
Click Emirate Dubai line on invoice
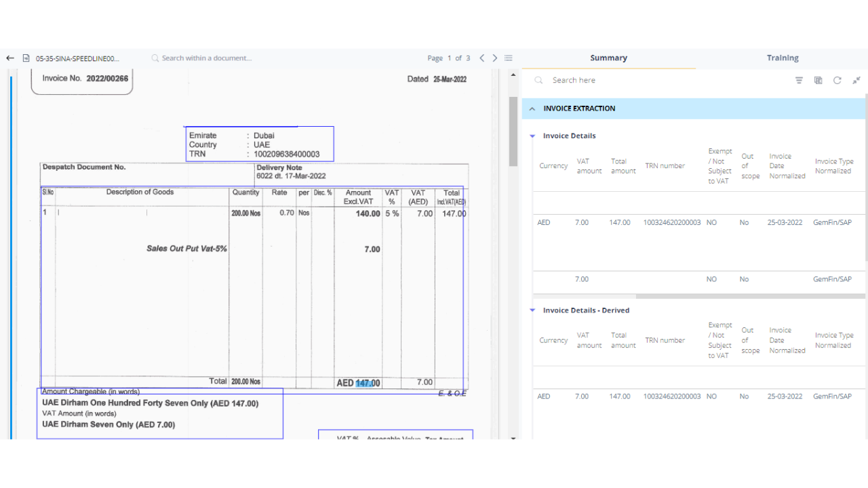232,136
